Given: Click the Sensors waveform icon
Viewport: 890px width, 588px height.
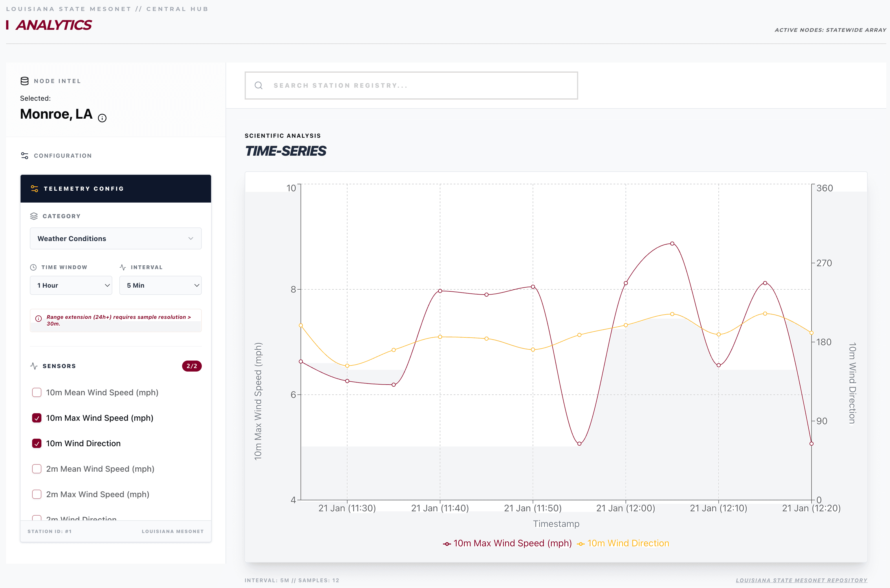Looking at the screenshot, I should [x=34, y=366].
